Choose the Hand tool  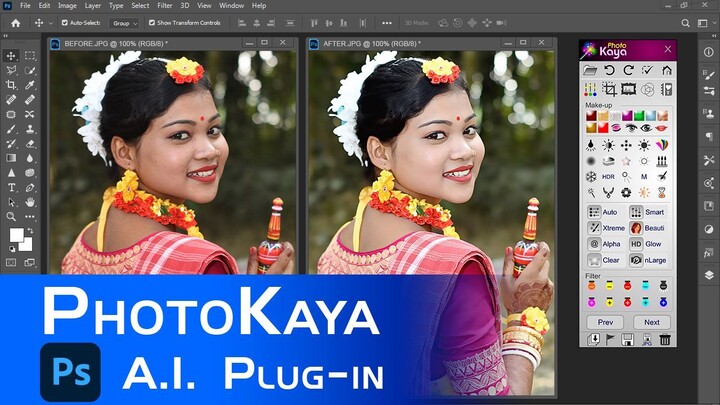click(30, 202)
